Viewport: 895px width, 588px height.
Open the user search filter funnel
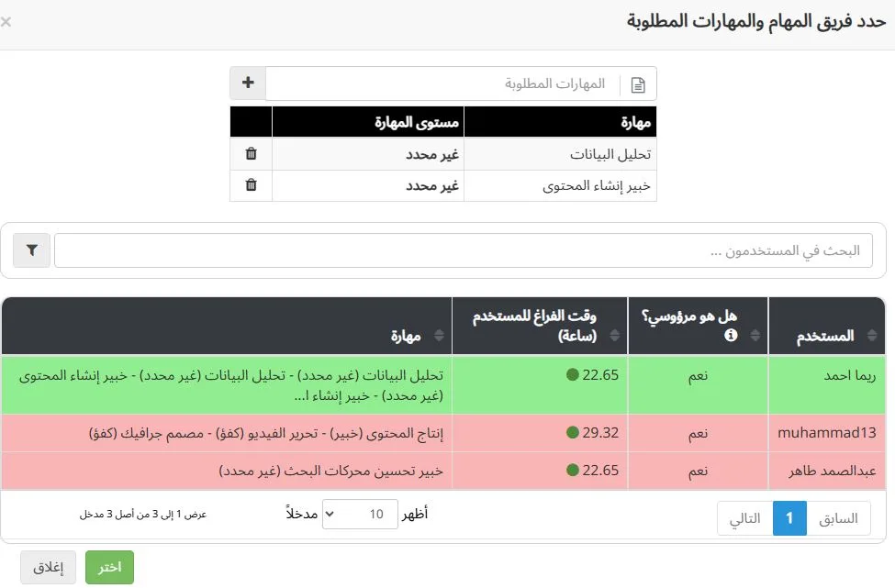[32, 250]
